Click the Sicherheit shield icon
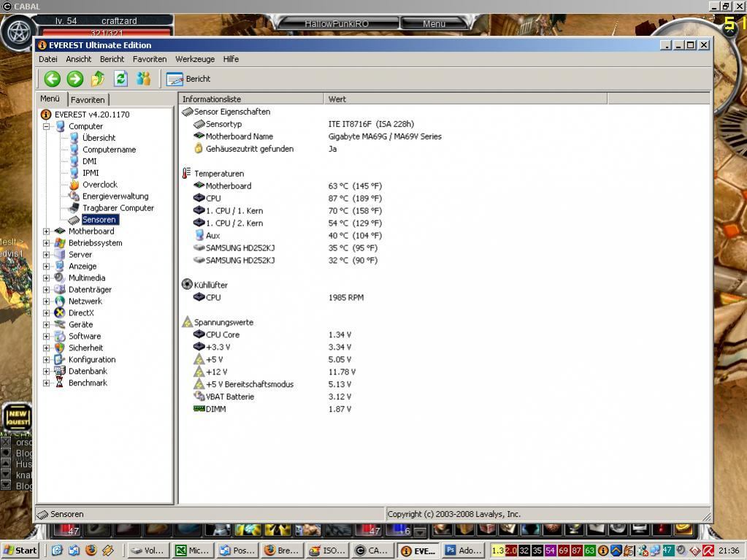This screenshot has width=747, height=560. (60, 348)
